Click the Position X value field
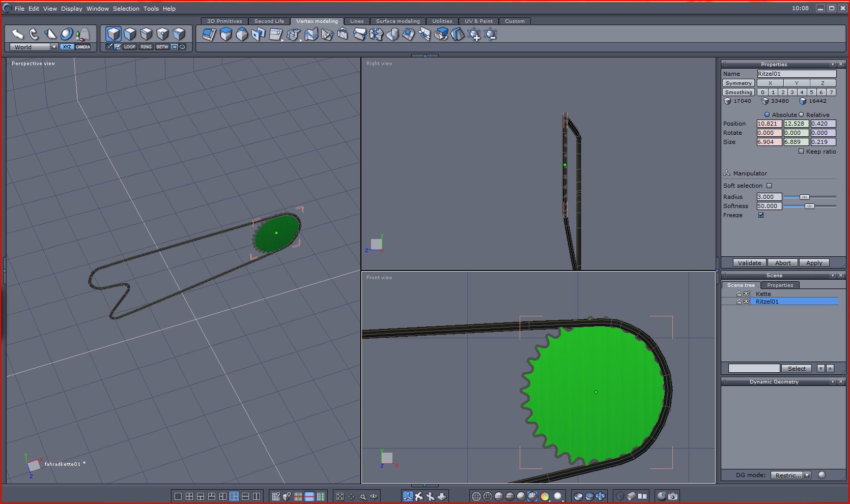Viewport: 850px width, 504px height. click(769, 124)
